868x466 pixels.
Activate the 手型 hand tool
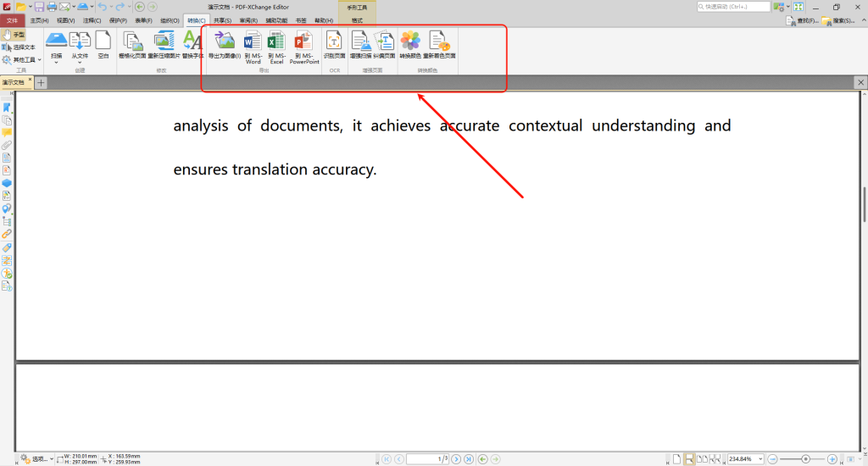point(14,35)
